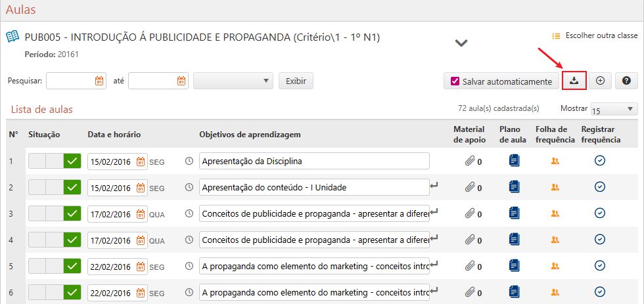The height and width of the screenshot is (304, 644).
Task: Click the 'até' end date input field
Action: point(158,81)
